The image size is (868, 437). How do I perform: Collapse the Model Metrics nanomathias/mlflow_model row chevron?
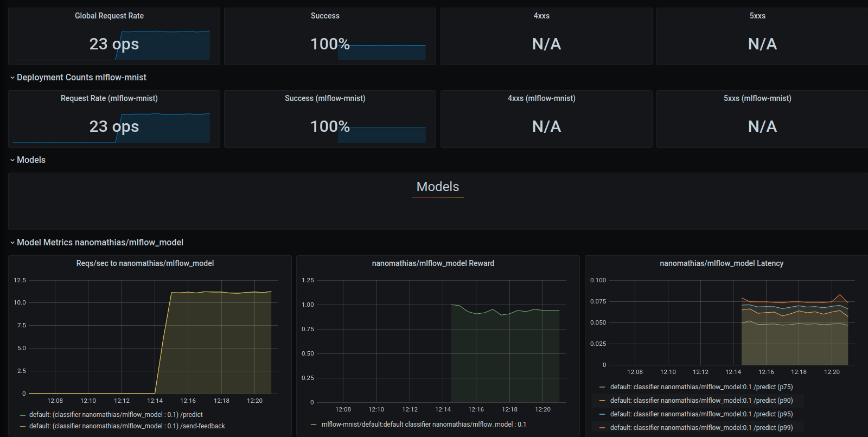click(x=12, y=243)
